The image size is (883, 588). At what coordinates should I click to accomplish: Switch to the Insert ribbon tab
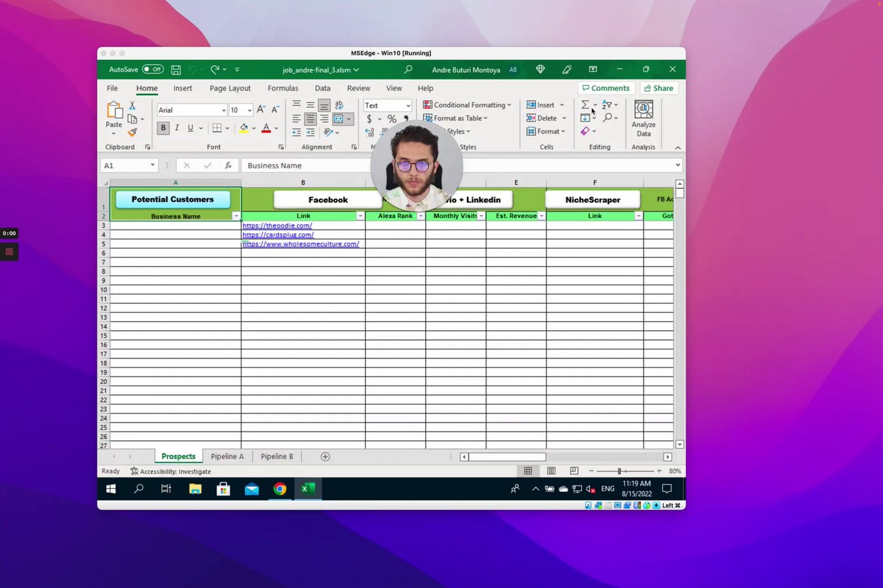(x=183, y=88)
